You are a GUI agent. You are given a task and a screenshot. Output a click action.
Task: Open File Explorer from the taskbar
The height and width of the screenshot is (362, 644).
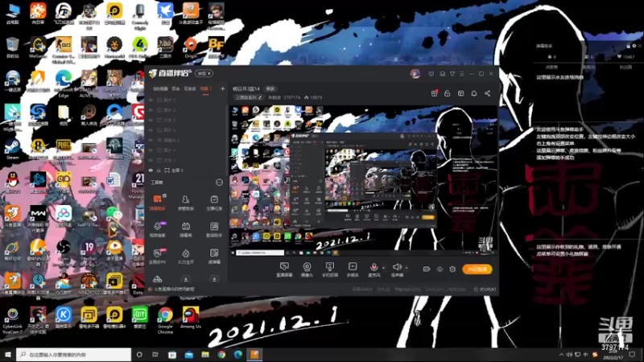point(205,354)
